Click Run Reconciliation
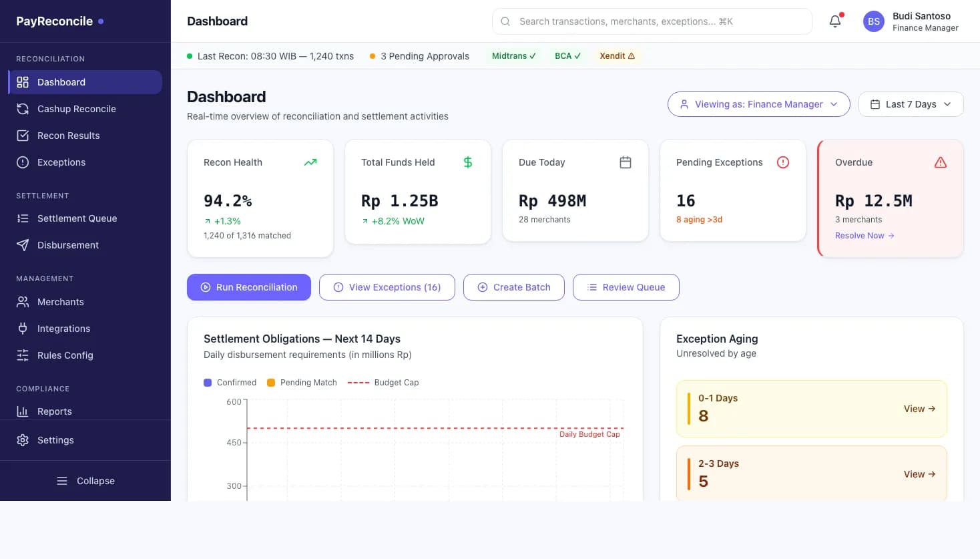The width and height of the screenshot is (980, 559). click(x=248, y=287)
